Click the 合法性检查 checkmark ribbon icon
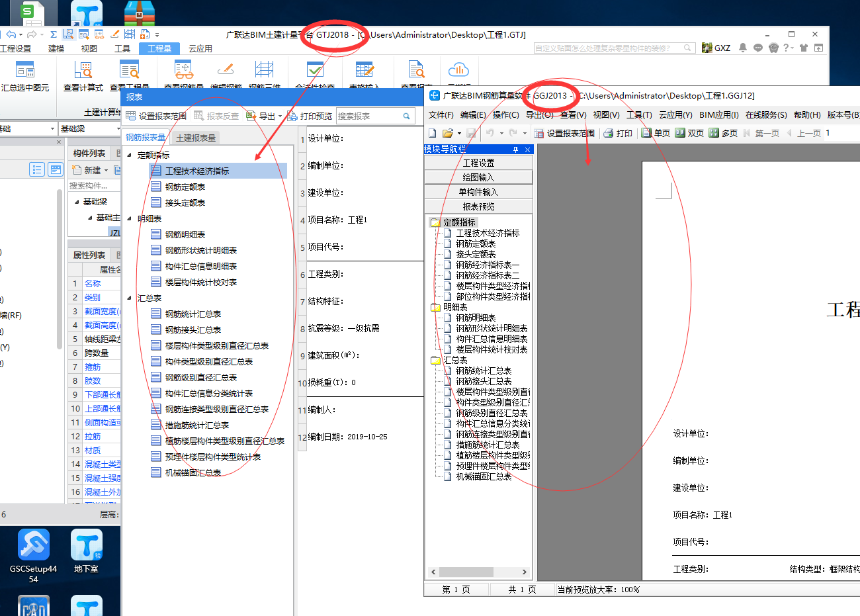The image size is (860, 616). pos(315,69)
